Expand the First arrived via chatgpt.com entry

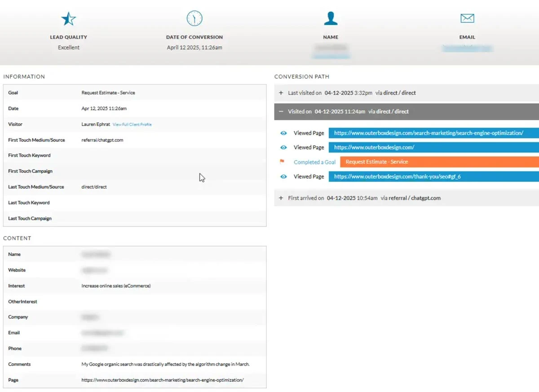point(281,198)
